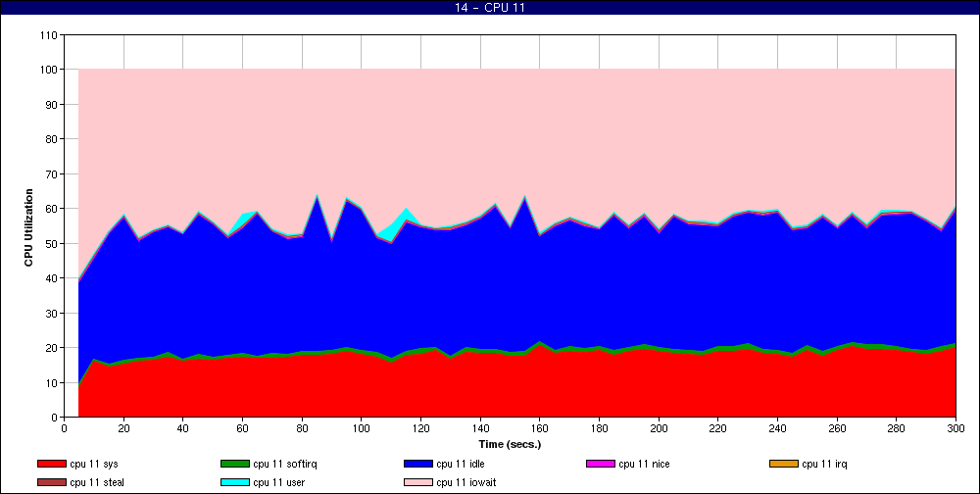
Task: Select the 'cpu 11 user' legend label
Action: 278,483
